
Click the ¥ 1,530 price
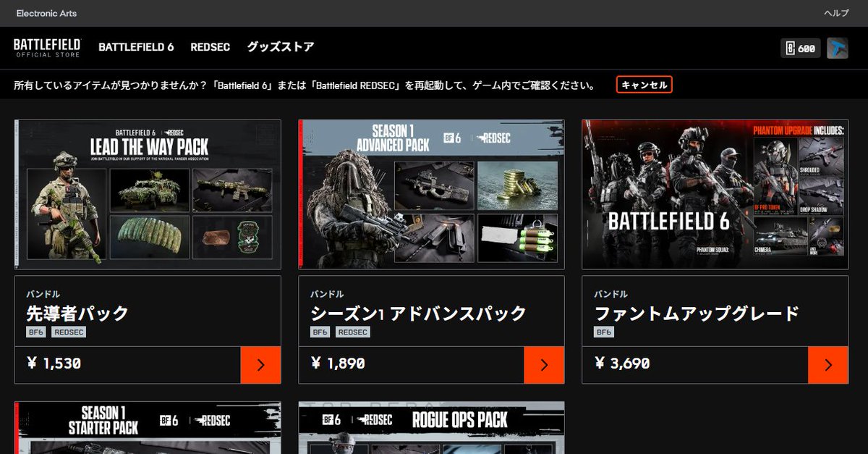click(x=54, y=363)
